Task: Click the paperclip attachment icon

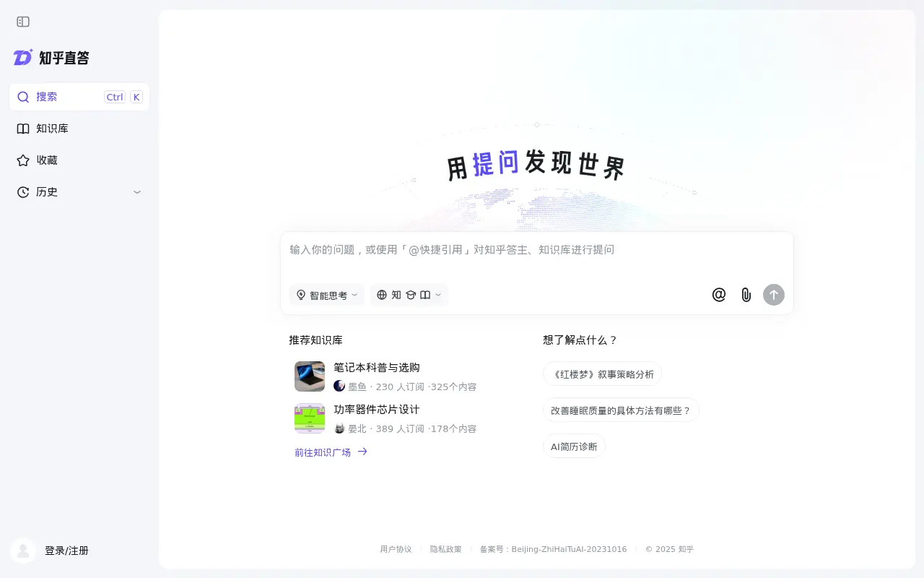Action: click(x=746, y=295)
